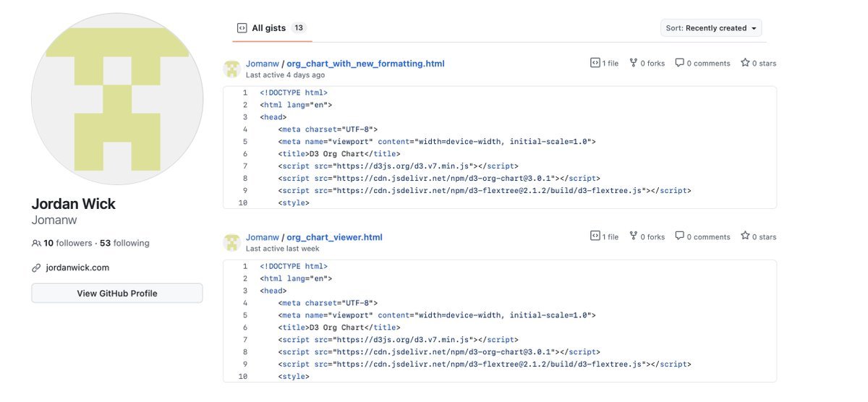This screenshot has width=868, height=402.
Task: Click the people icon beside followers
Action: (x=36, y=243)
